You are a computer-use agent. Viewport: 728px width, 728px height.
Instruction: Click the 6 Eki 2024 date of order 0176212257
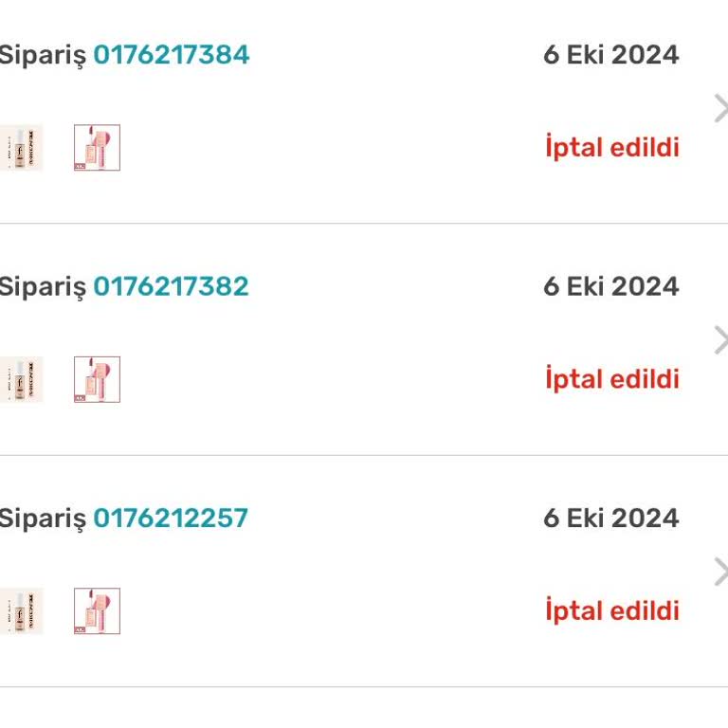tap(611, 518)
